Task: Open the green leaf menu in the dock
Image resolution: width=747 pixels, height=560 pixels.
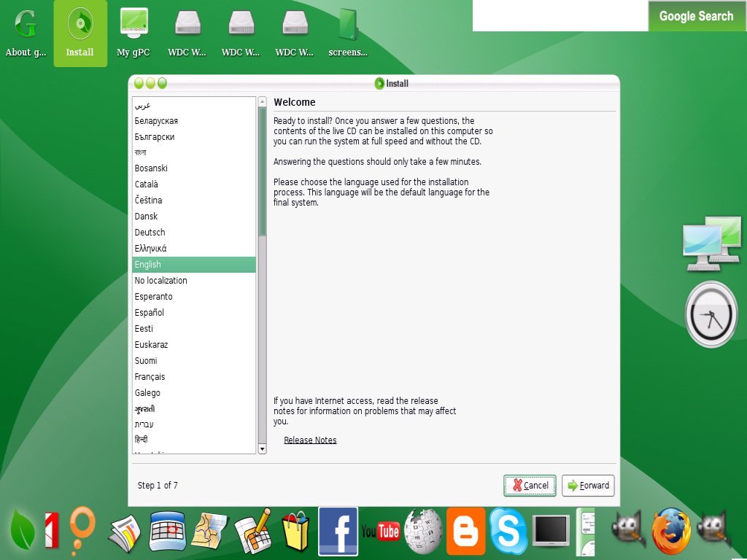Action: pos(22,529)
